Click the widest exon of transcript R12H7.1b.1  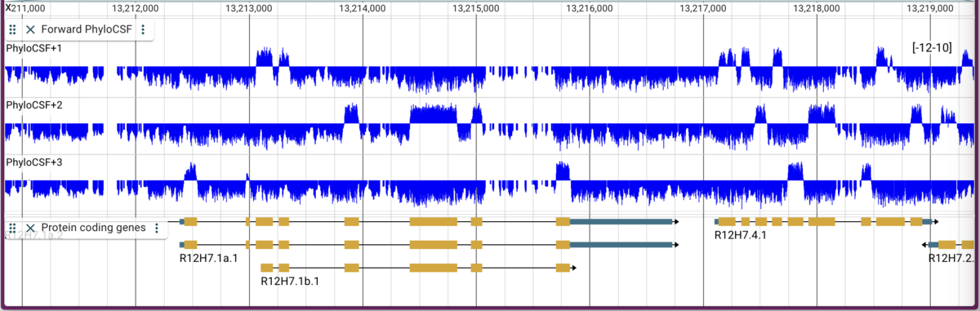pyautogui.click(x=434, y=268)
